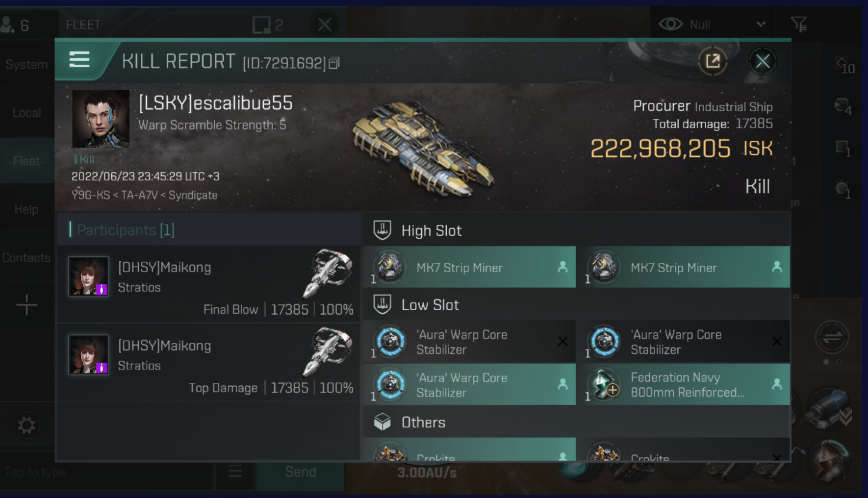Screen dimensions: 868x498
Task: Open the settings gear in sidebar
Action: point(26,425)
